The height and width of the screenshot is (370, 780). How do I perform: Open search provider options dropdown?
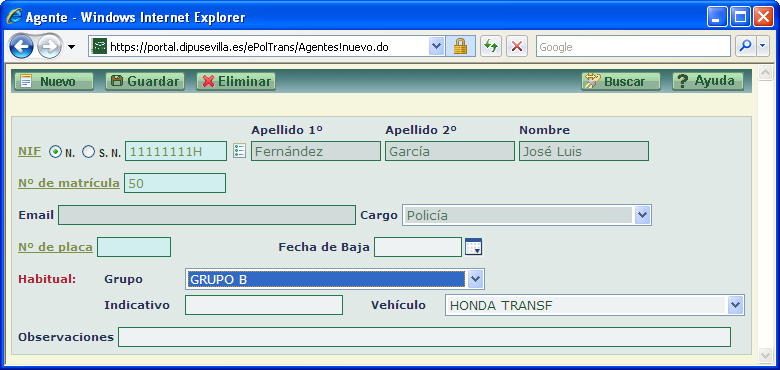(763, 47)
